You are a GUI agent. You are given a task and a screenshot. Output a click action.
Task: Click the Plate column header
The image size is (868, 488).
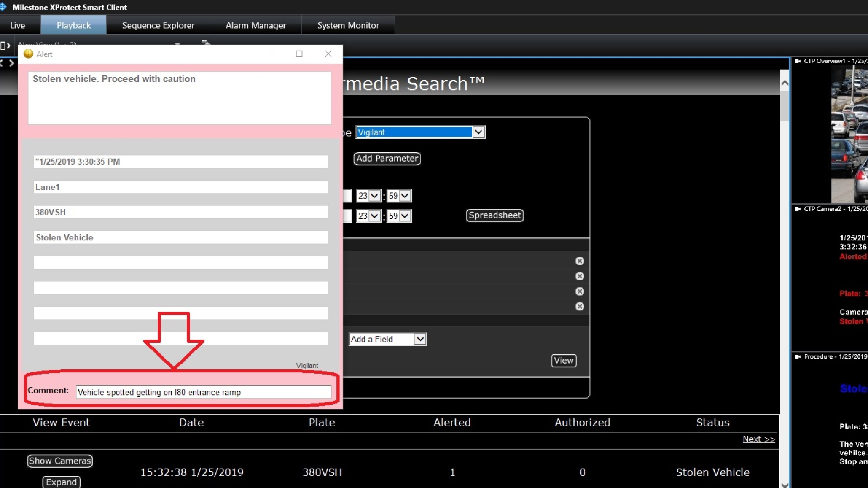pyautogui.click(x=322, y=422)
